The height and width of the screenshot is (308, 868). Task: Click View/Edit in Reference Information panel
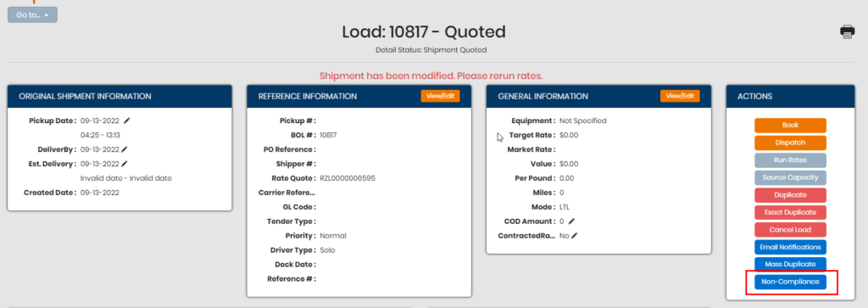pos(440,96)
